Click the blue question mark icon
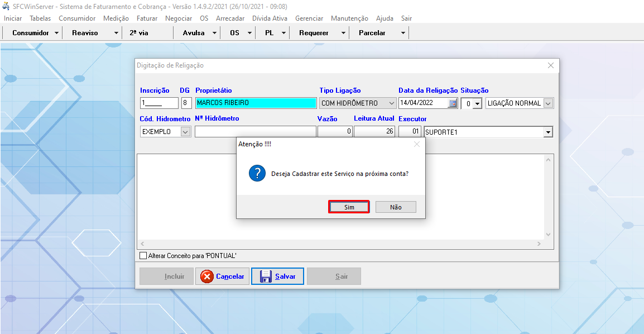The width and height of the screenshot is (644, 334). tap(257, 174)
